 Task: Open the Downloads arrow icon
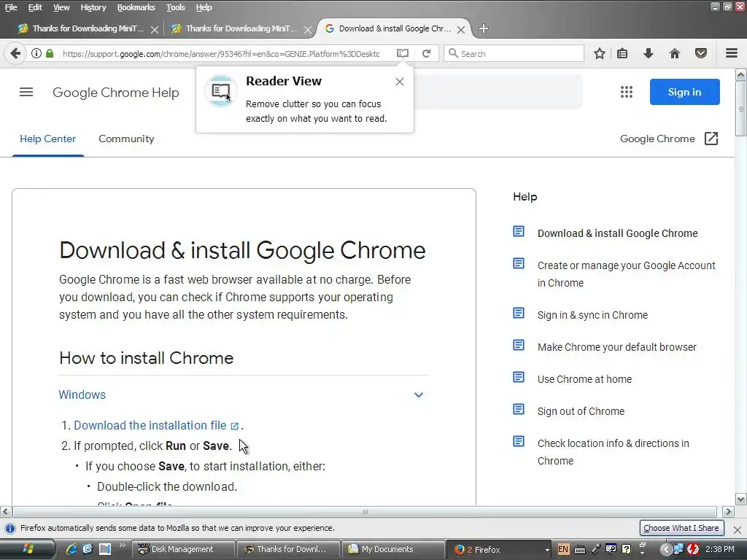(648, 53)
